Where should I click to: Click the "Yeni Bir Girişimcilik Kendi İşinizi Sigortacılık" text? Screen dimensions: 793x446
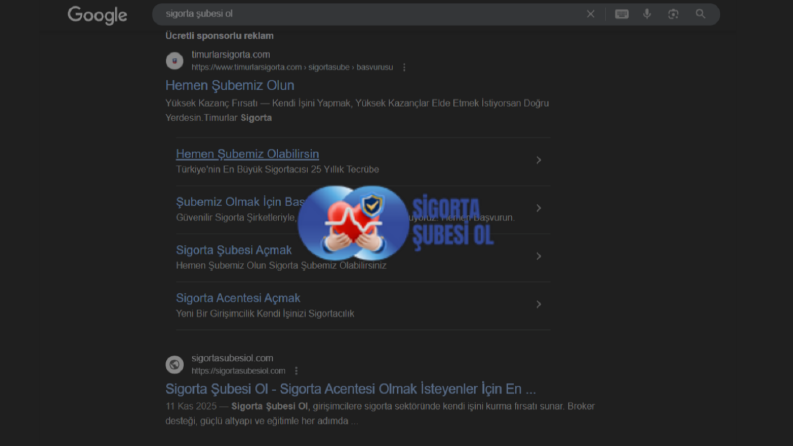pyautogui.click(x=265, y=314)
